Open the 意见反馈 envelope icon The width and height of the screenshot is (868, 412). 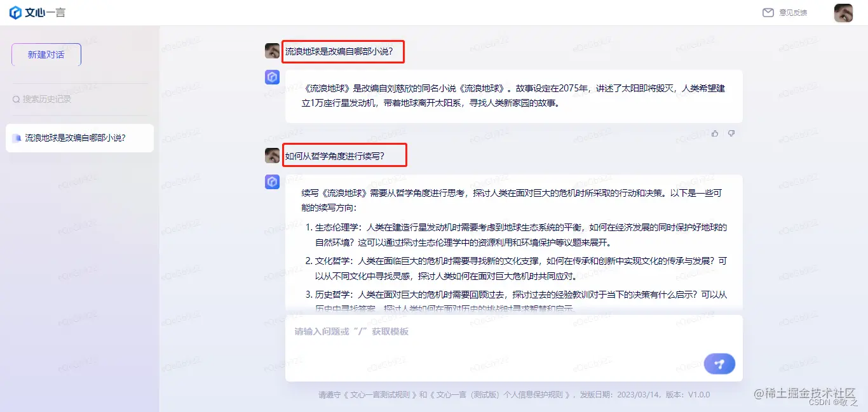point(768,13)
